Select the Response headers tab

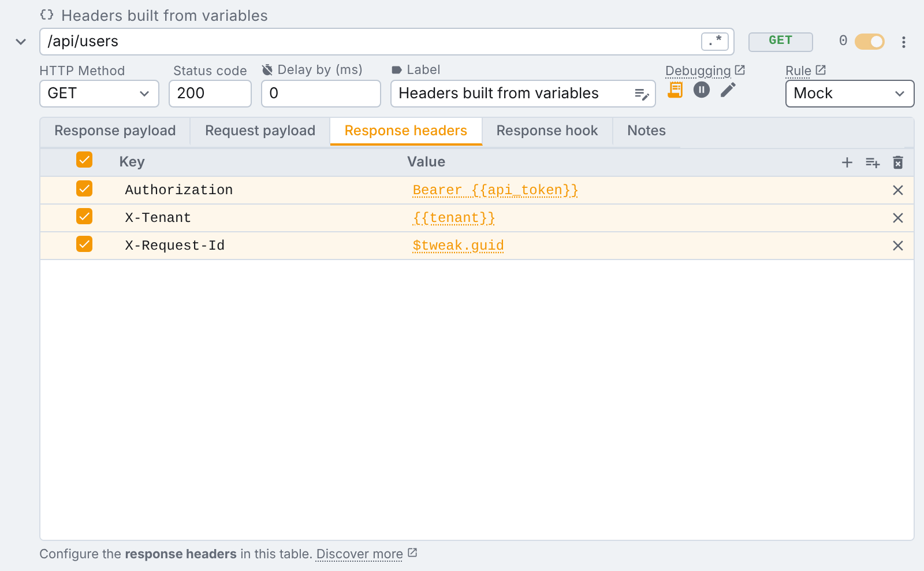pyautogui.click(x=406, y=131)
